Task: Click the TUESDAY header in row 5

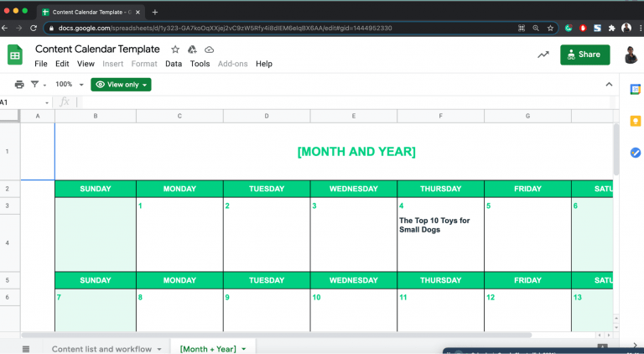Action: point(267,280)
